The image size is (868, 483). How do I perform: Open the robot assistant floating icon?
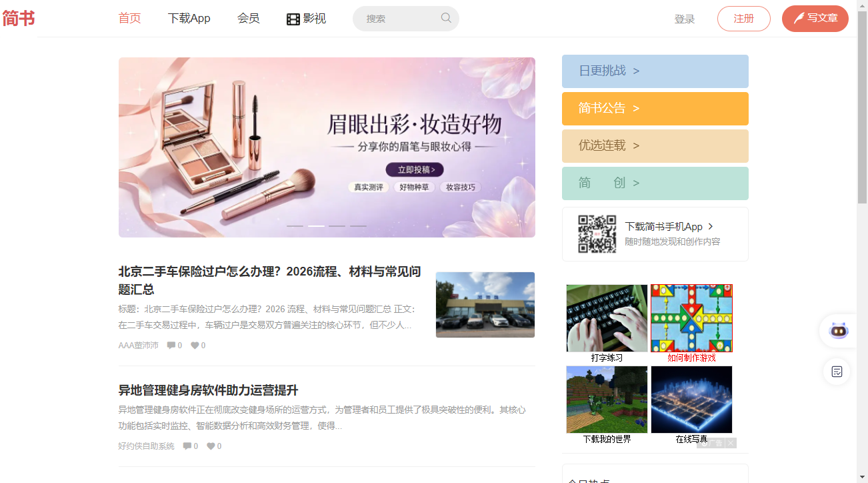tap(837, 330)
